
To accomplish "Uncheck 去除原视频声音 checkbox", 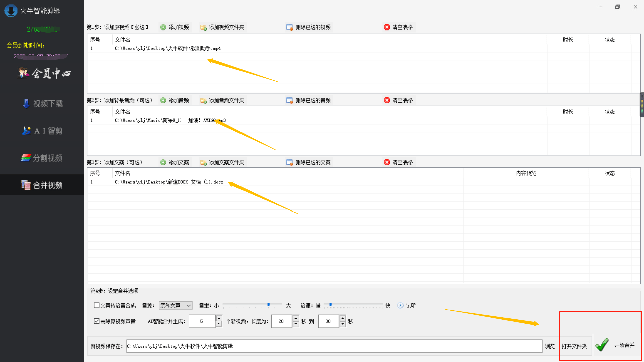I will pos(97,321).
